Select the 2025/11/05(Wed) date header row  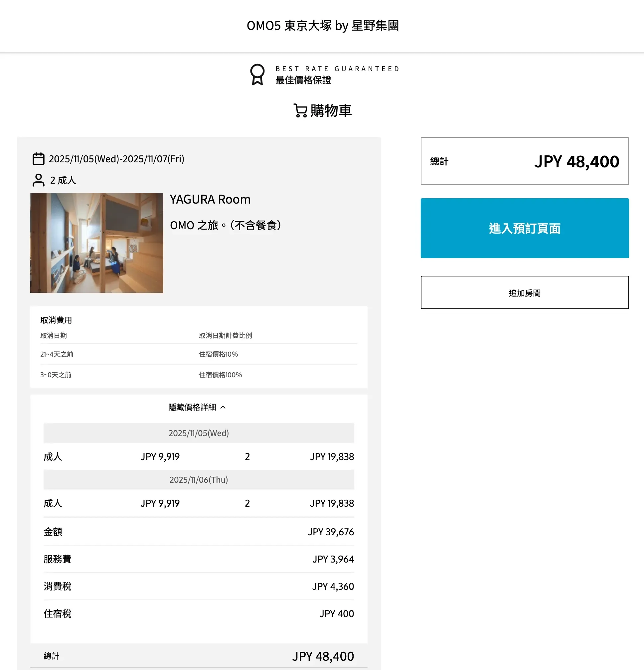(199, 433)
